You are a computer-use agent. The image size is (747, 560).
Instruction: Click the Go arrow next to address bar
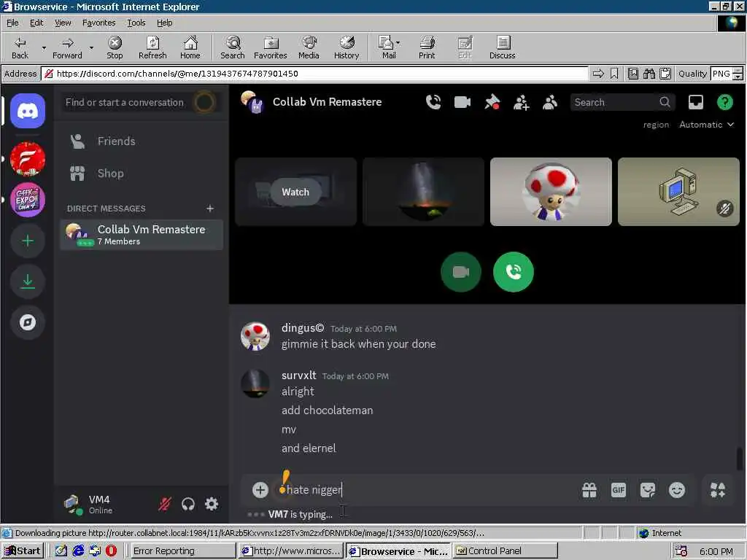pos(598,74)
